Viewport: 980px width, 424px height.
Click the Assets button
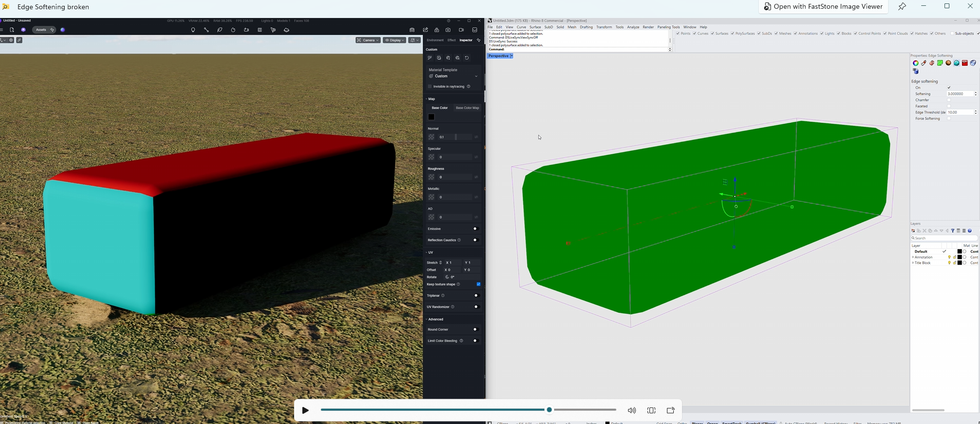click(41, 30)
